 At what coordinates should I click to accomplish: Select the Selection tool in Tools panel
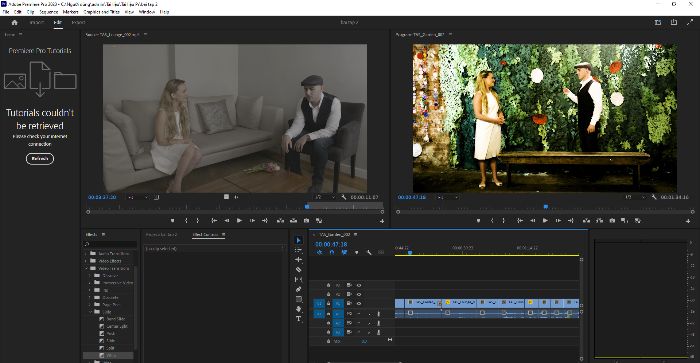pos(298,240)
